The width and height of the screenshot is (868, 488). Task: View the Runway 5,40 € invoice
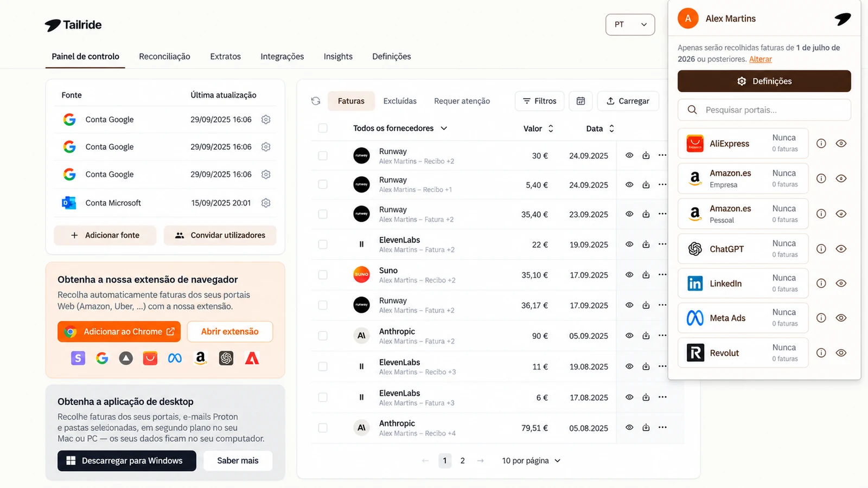coord(629,185)
